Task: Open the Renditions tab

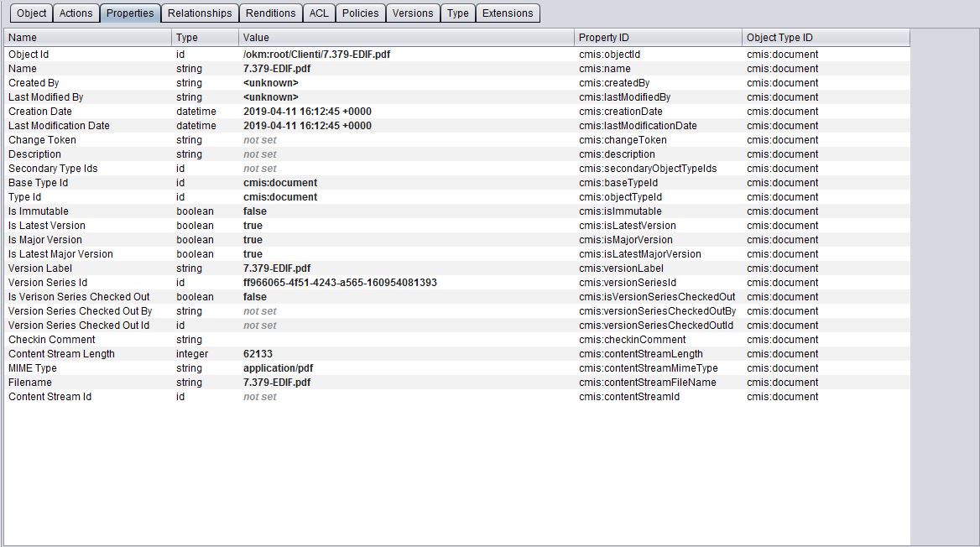Action: click(272, 13)
